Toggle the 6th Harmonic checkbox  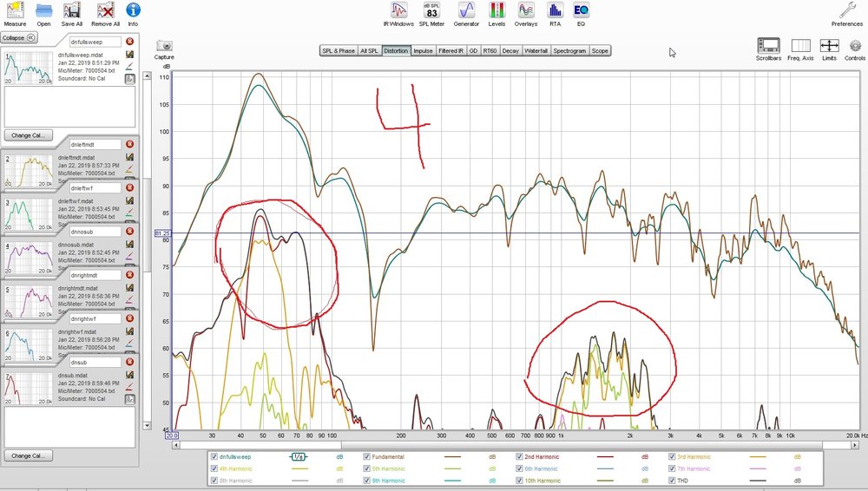pyautogui.click(x=519, y=468)
